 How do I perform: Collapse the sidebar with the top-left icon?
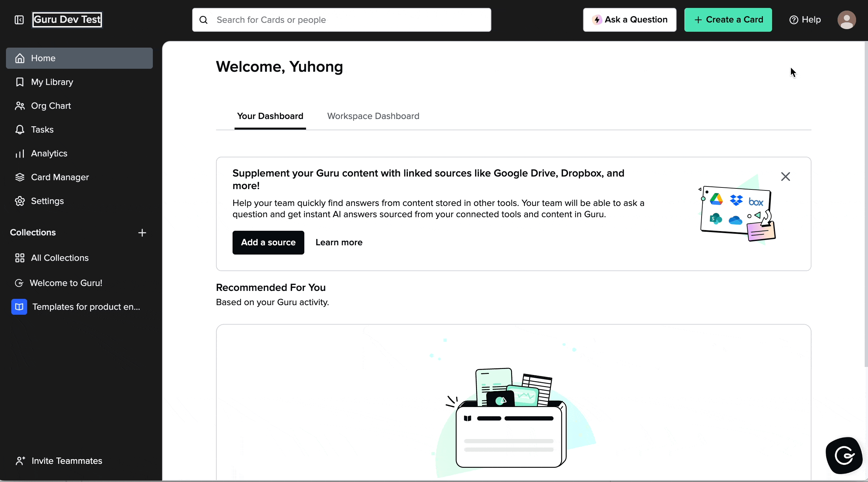point(19,20)
